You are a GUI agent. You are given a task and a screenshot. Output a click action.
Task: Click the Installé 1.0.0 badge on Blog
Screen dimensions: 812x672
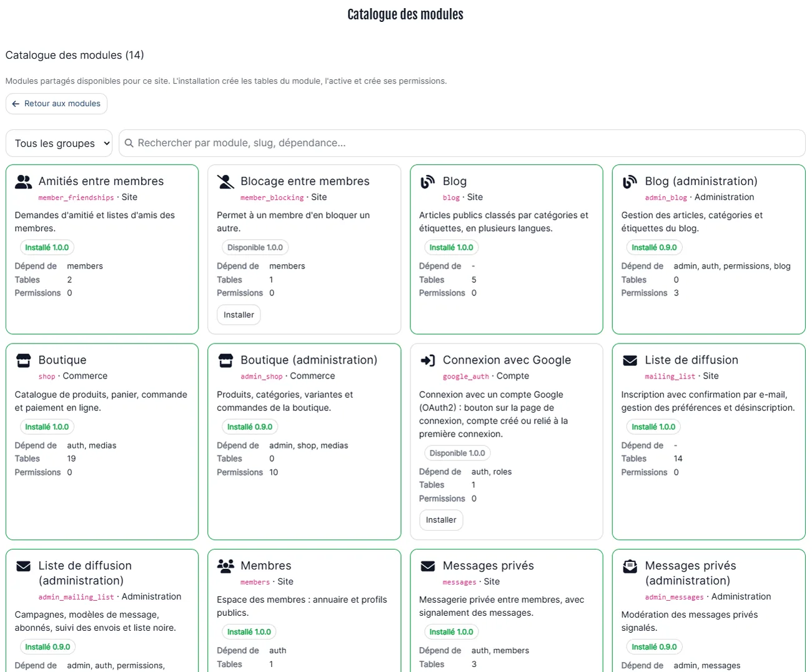(x=451, y=247)
